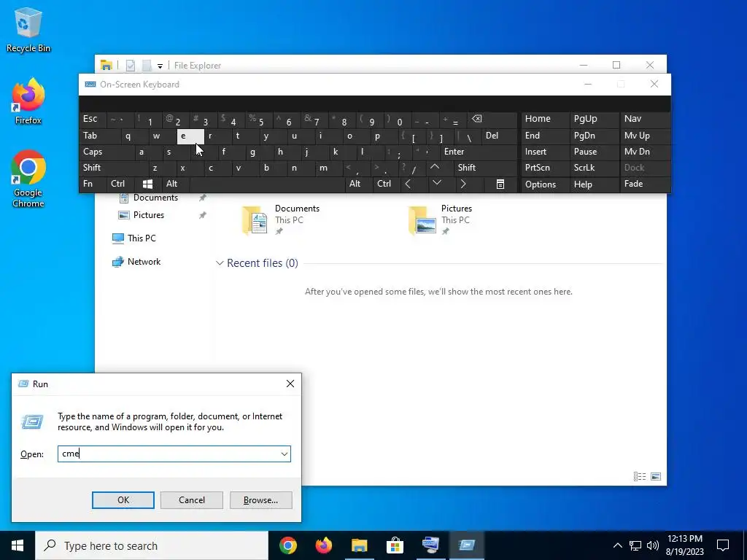Open the Run dialog Open dropdown arrow
This screenshot has width=747, height=560.
285,454
